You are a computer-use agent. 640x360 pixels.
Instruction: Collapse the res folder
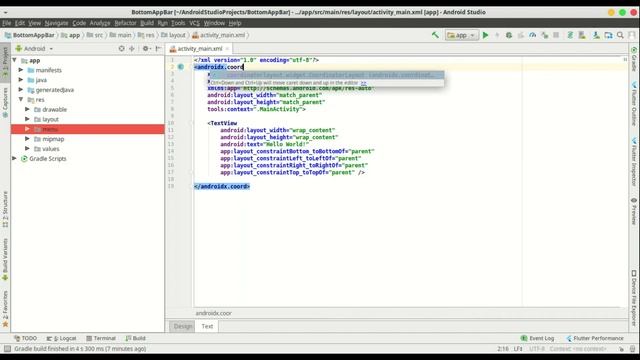(21, 100)
